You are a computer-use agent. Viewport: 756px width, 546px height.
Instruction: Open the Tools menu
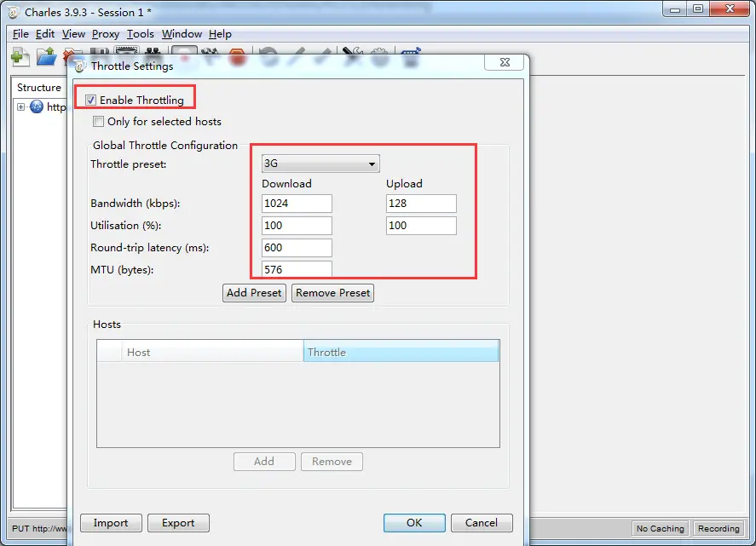click(x=141, y=34)
